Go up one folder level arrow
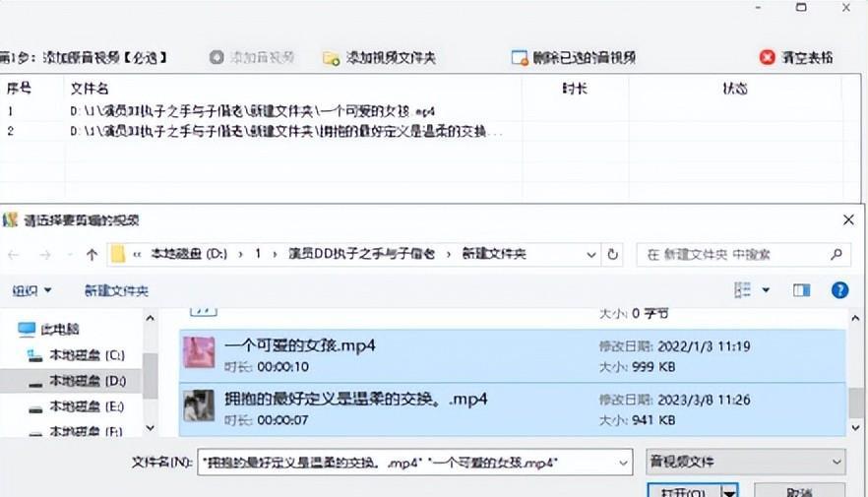 (92, 255)
